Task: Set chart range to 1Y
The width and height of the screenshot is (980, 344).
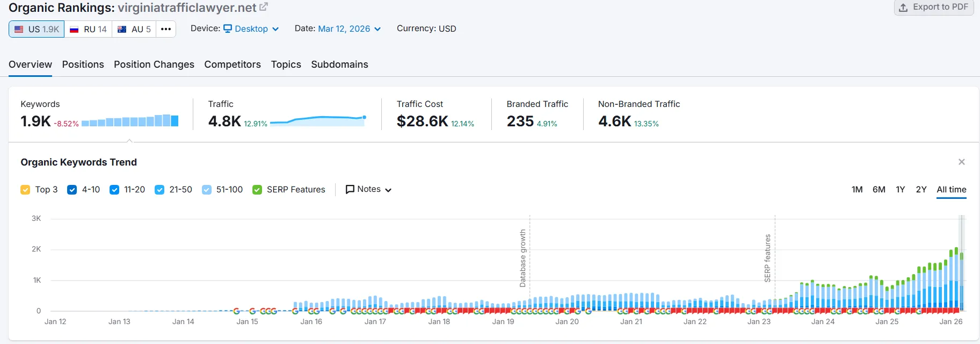Action: coord(900,190)
